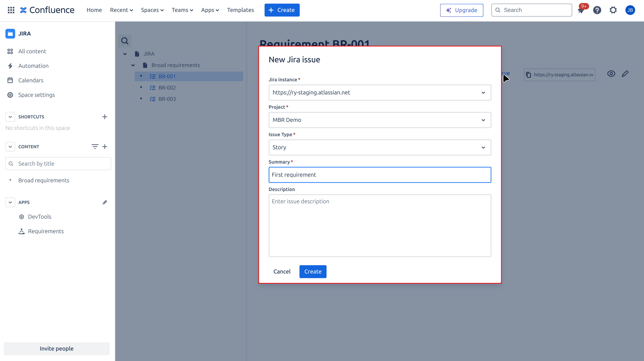
Task: Open the Project dropdown showing MBR Demo
Action: point(380,120)
